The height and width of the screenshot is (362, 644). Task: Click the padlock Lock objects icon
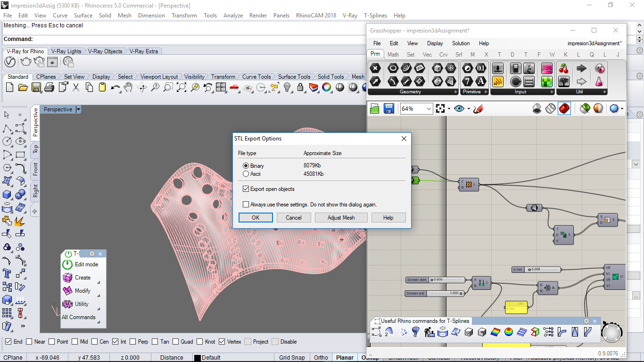pyautogui.click(x=300, y=87)
